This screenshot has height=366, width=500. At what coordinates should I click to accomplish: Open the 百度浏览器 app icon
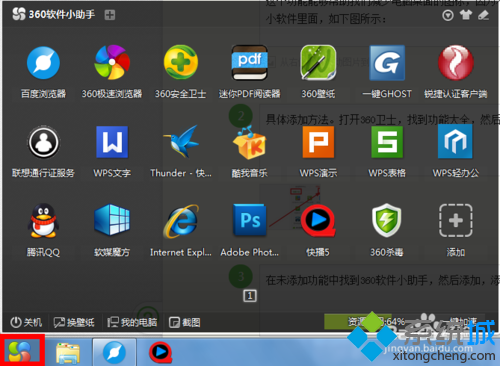tap(43, 63)
